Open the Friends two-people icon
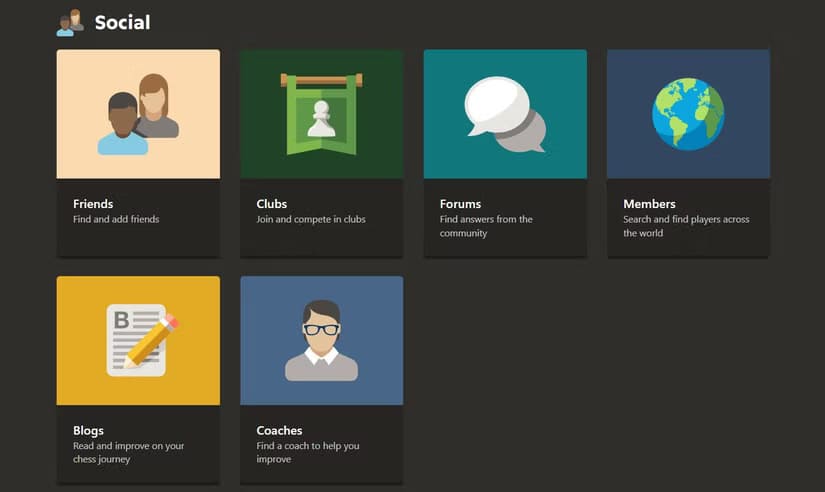825x492 pixels. (138, 114)
